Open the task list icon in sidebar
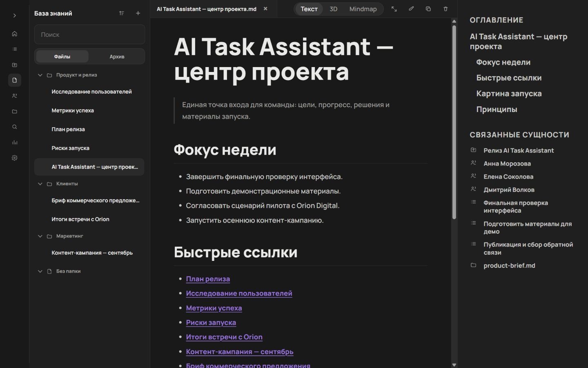Image resolution: width=588 pixels, height=368 pixels. click(15, 49)
